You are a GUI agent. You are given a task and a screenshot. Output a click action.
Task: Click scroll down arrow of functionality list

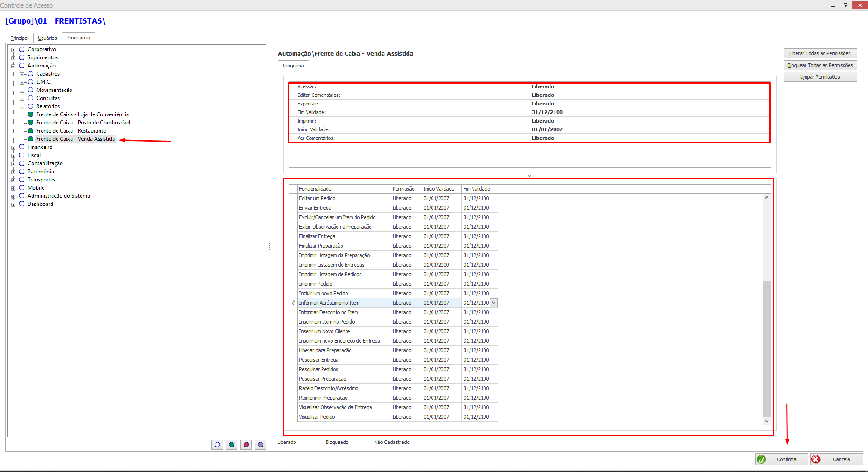pos(767,421)
